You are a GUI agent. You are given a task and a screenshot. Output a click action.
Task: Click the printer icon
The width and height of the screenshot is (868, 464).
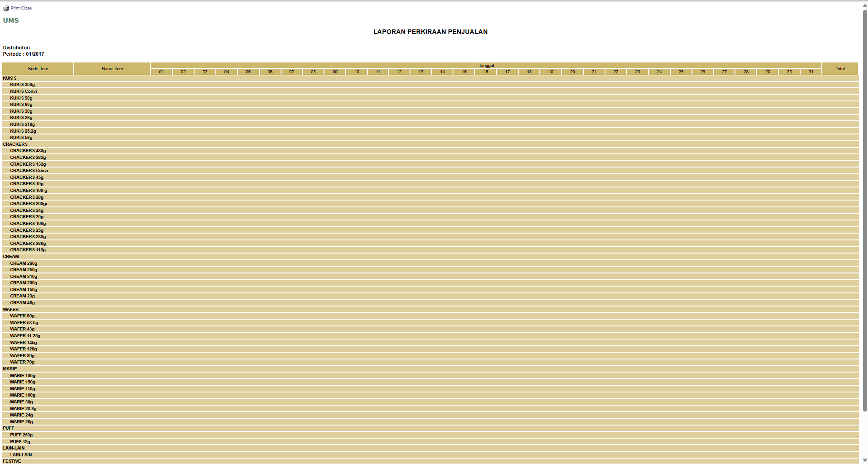tap(6, 8)
